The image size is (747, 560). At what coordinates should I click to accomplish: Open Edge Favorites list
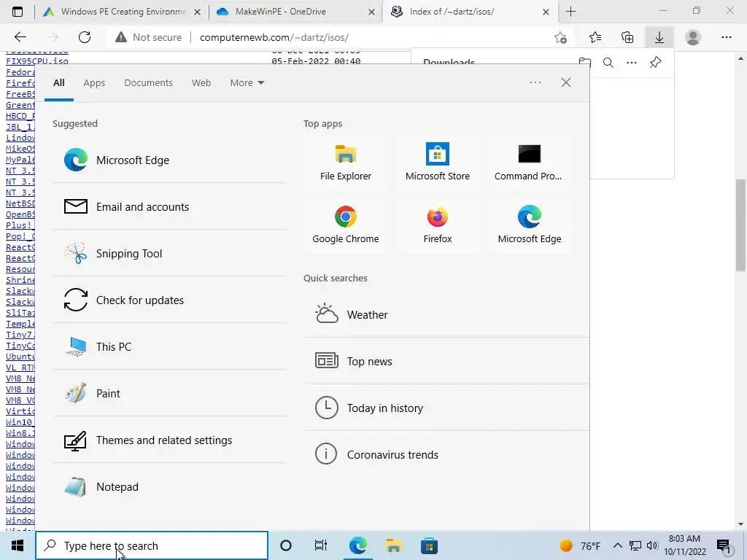595,37
